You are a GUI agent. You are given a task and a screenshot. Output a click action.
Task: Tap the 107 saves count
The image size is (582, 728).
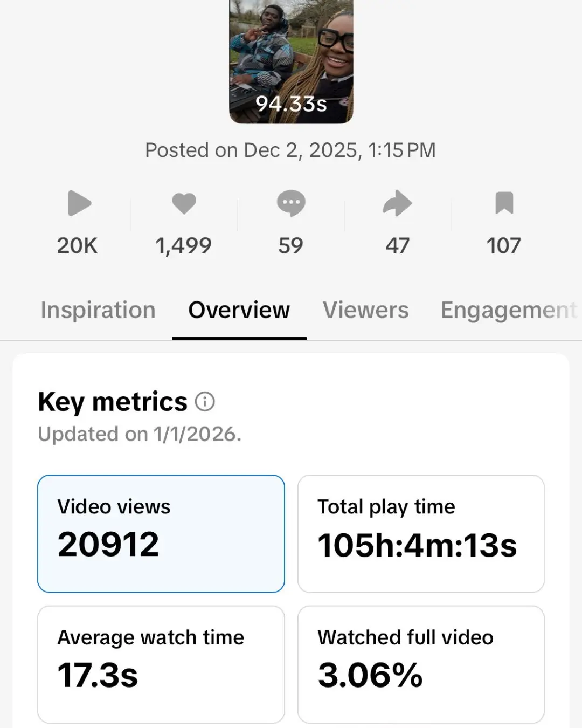tap(504, 246)
